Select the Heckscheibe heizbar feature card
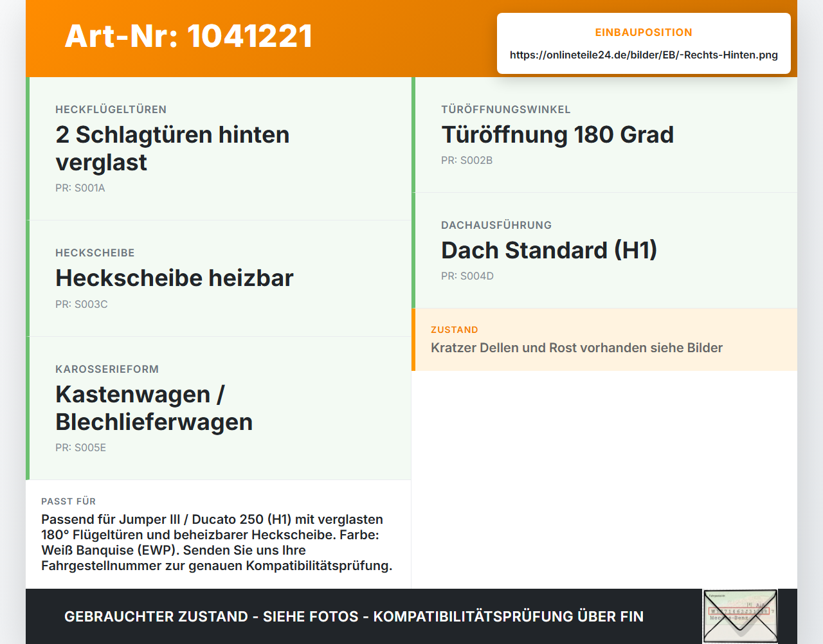 [219, 278]
